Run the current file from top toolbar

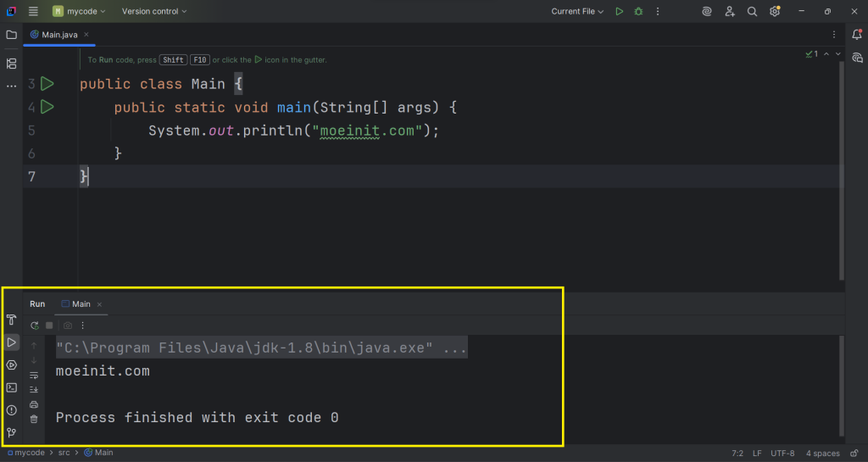coord(620,11)
